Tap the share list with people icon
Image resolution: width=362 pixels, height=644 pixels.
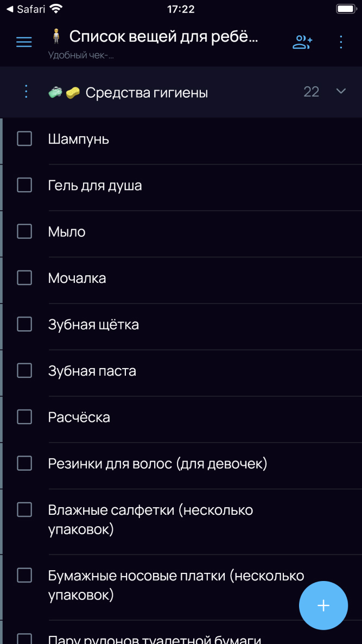302,42
